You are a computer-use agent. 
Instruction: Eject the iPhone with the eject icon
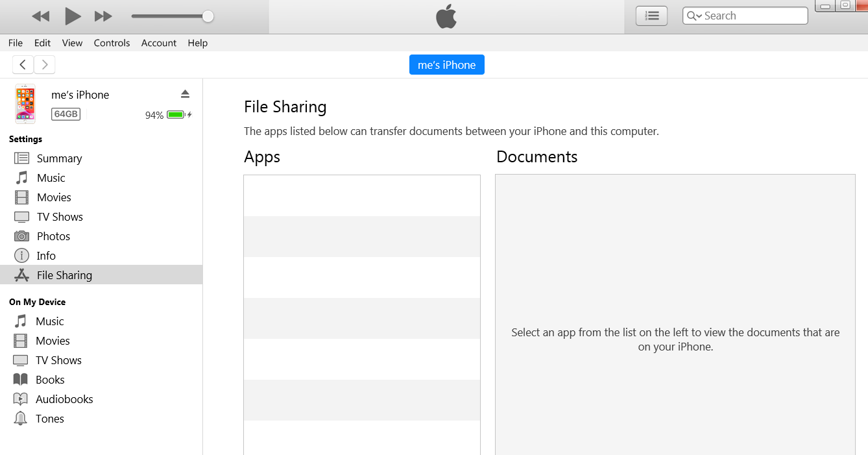[x=185, y=94]
